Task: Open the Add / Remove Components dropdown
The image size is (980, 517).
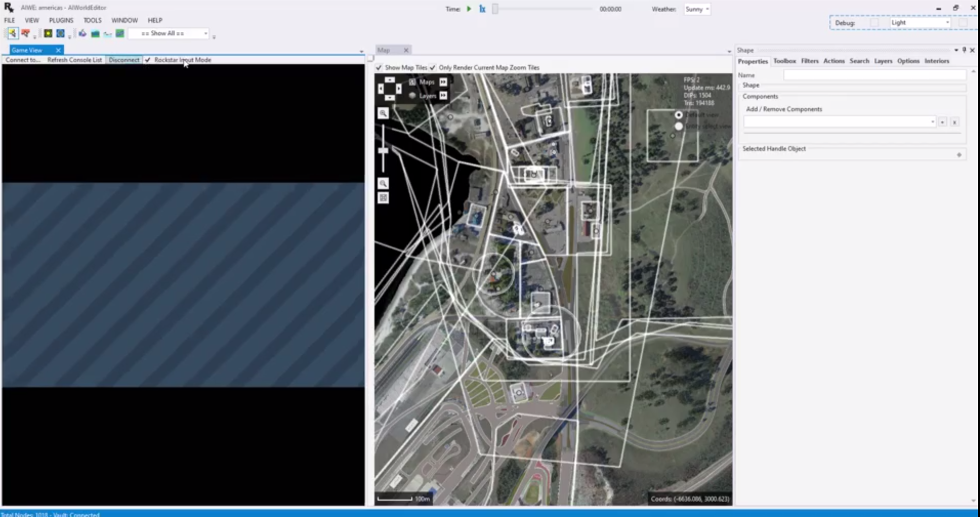Action: [839, 122]
